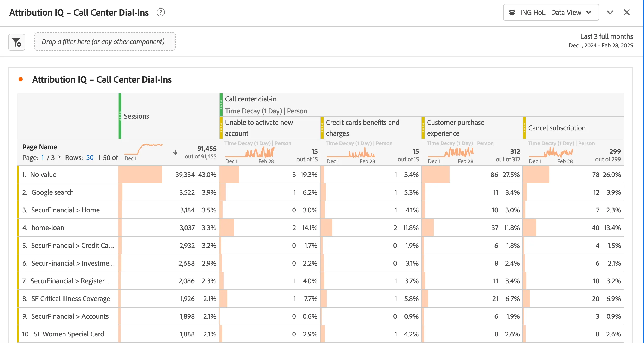Click Customer purchase experience sparkline chart

coord(451,152)
